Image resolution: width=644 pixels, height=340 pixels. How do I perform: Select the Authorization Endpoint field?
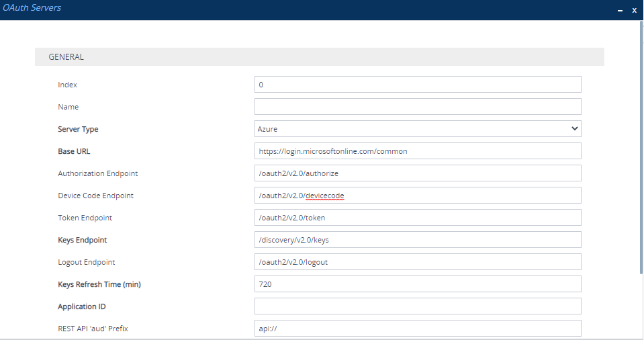click(x=417, y=173)
